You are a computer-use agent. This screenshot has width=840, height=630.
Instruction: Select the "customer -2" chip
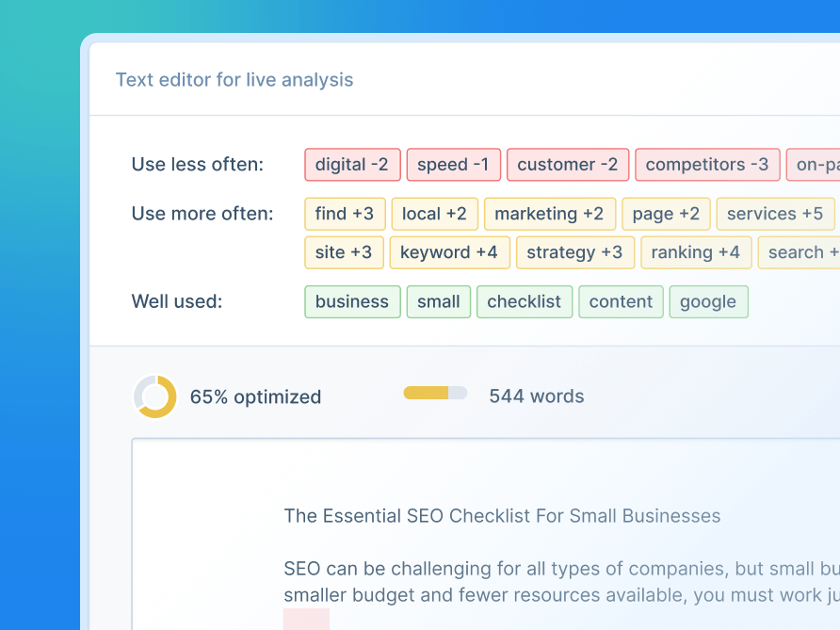click(567, 164)
